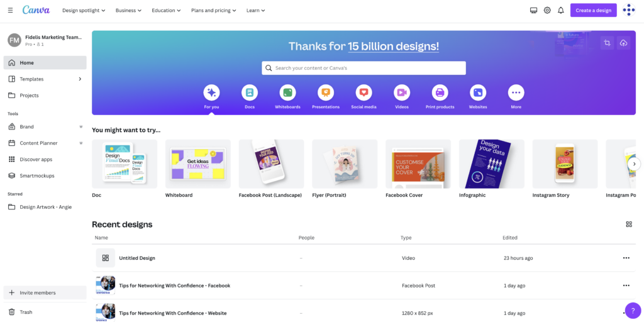Select the Infographic template thumbnail
This screenshot has height=322, width=644.
[x=491, y=164]
